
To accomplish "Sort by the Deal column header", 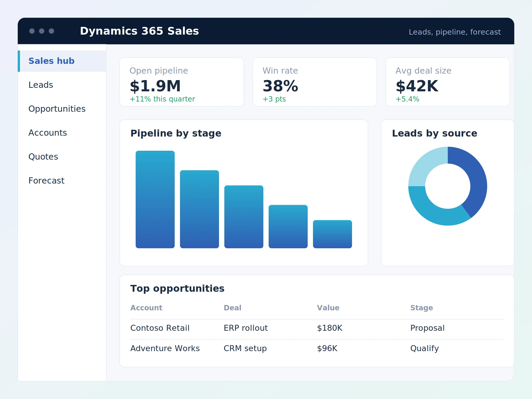I will (233, 308).
